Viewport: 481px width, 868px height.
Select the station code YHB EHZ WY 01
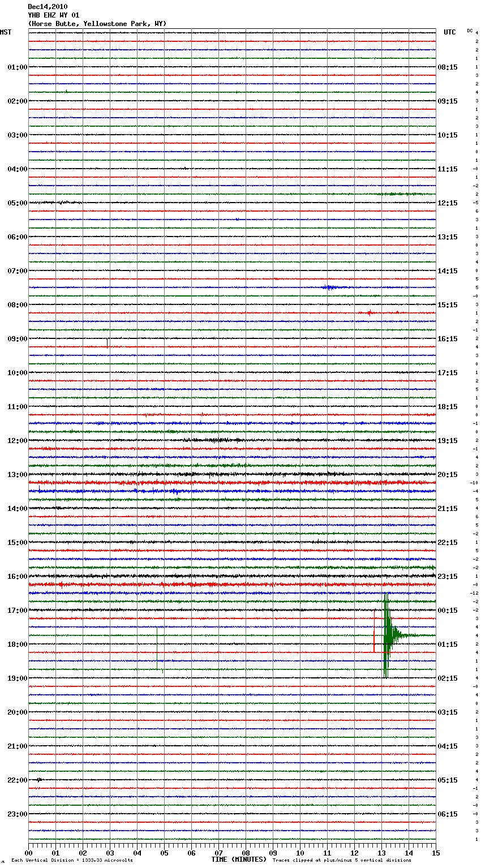click(54, 15)
